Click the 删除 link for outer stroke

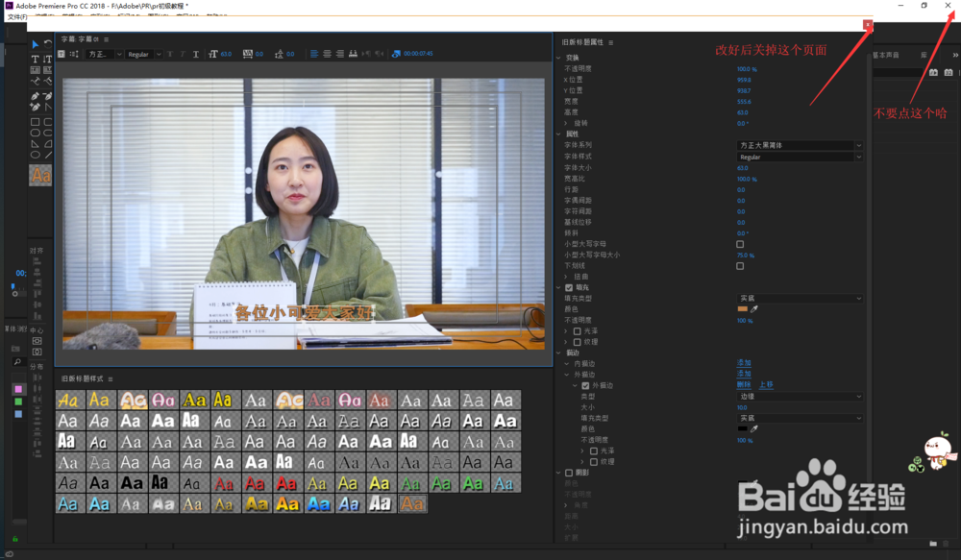744,385
